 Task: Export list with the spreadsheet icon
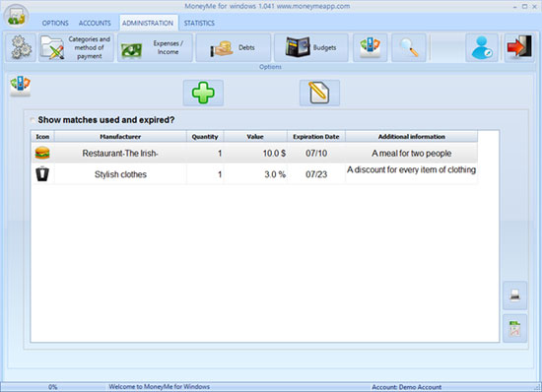514,328
